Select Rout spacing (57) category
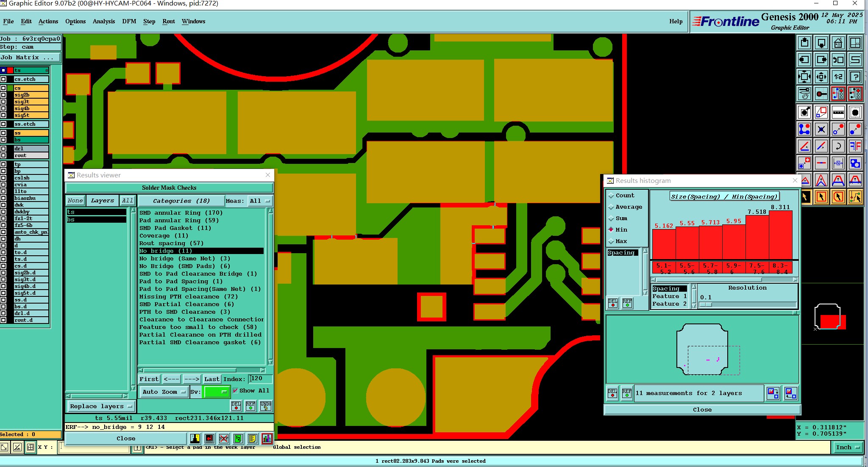 pos(171,243)
